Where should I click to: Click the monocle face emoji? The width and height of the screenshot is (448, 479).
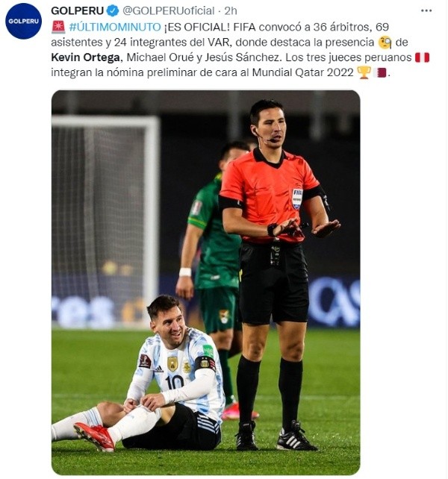pos(385,43)
